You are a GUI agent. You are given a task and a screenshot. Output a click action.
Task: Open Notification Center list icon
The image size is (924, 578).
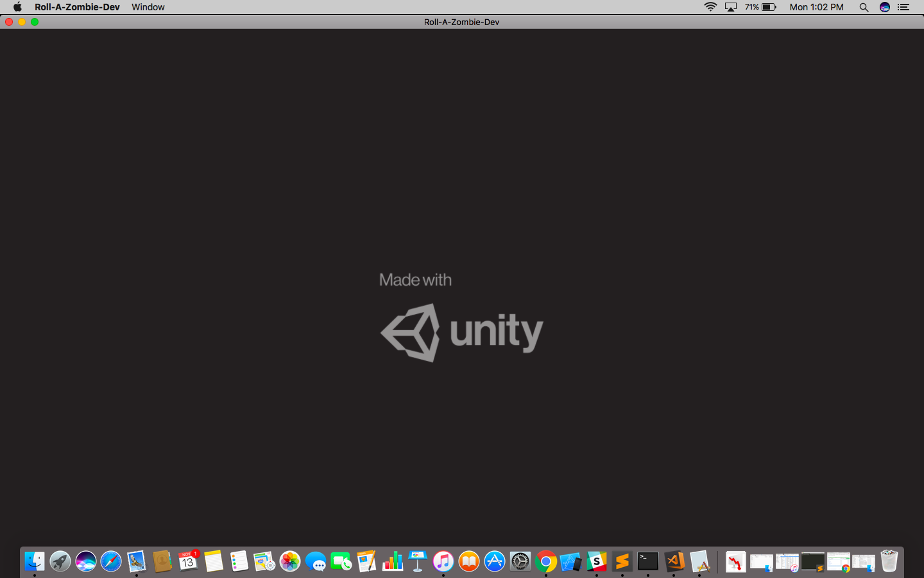pos(903,7)
